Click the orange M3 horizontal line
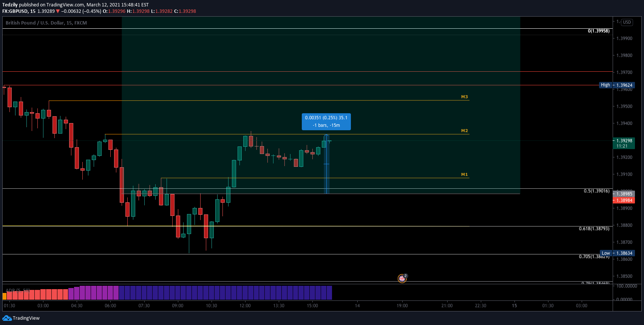The height and width of the screenshot is (325, 644). click(x=259, y=100)
